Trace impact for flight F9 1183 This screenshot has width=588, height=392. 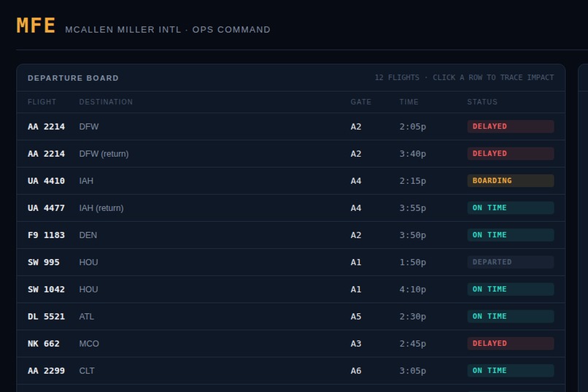290,235
